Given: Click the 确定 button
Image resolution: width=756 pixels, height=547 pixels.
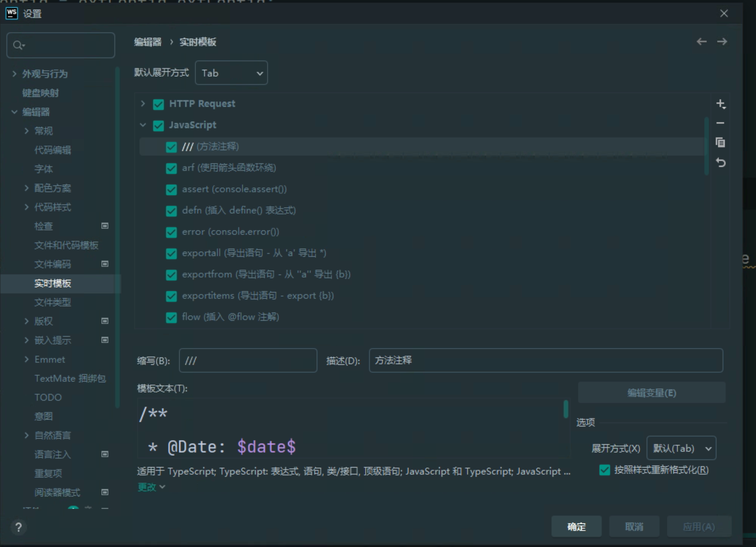Looking at the screenshot, I should tap(576, 527).
